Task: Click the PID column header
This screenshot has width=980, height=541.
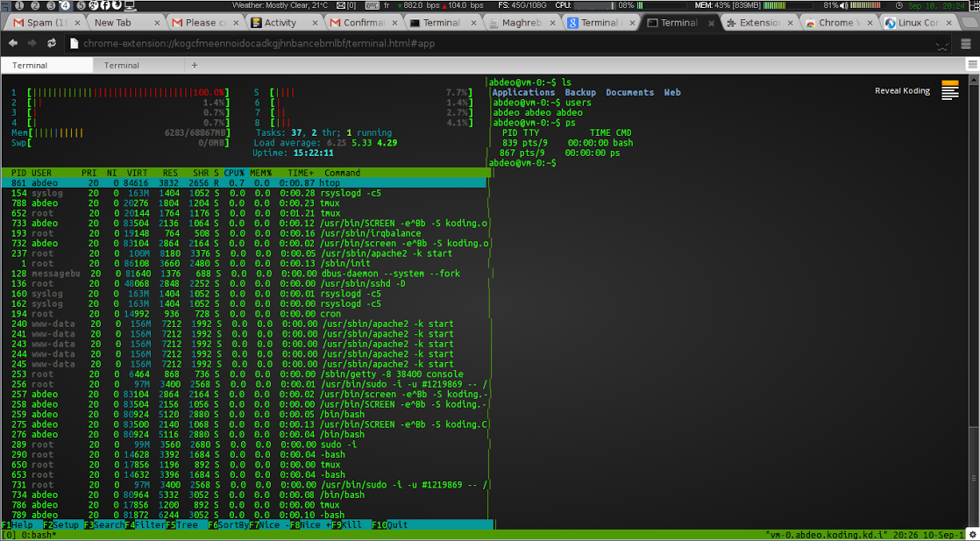Action: 18,173
